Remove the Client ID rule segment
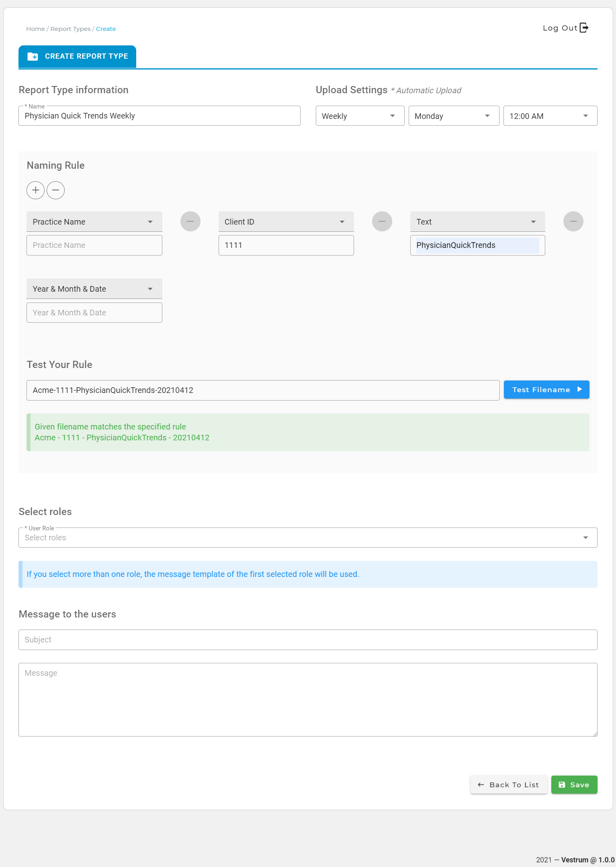 [382, 221]
